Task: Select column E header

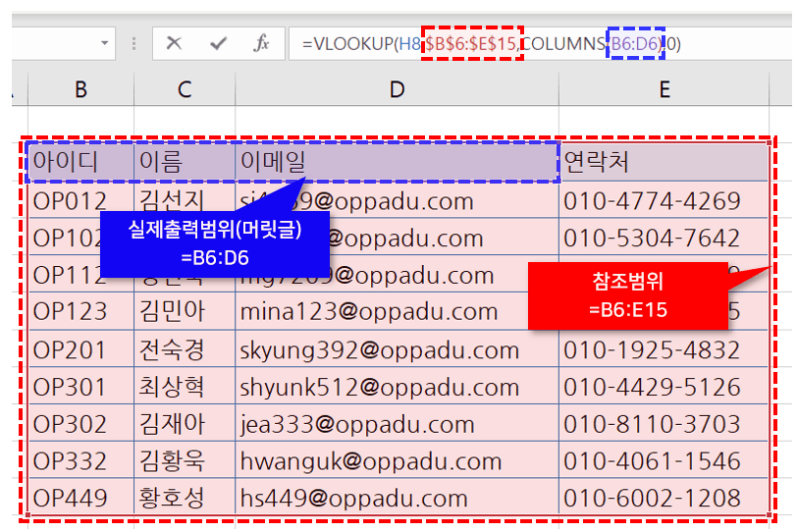Action: [x=664, y=89]
